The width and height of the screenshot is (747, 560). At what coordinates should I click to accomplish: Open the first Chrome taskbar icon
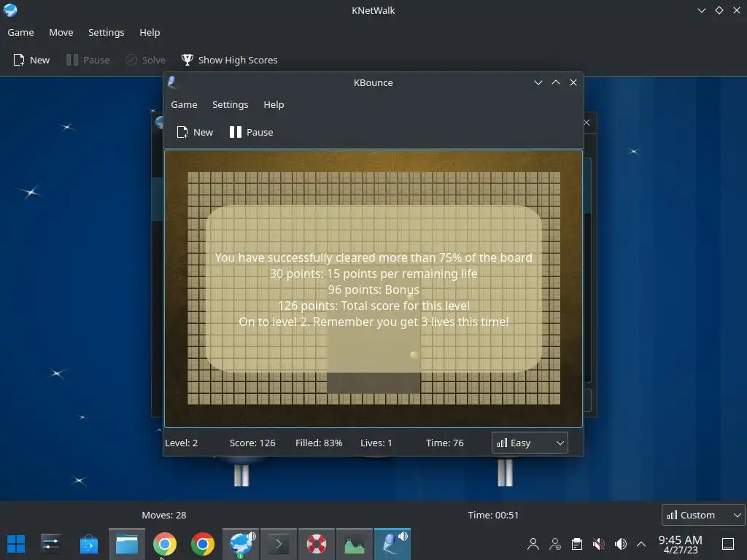164,544
